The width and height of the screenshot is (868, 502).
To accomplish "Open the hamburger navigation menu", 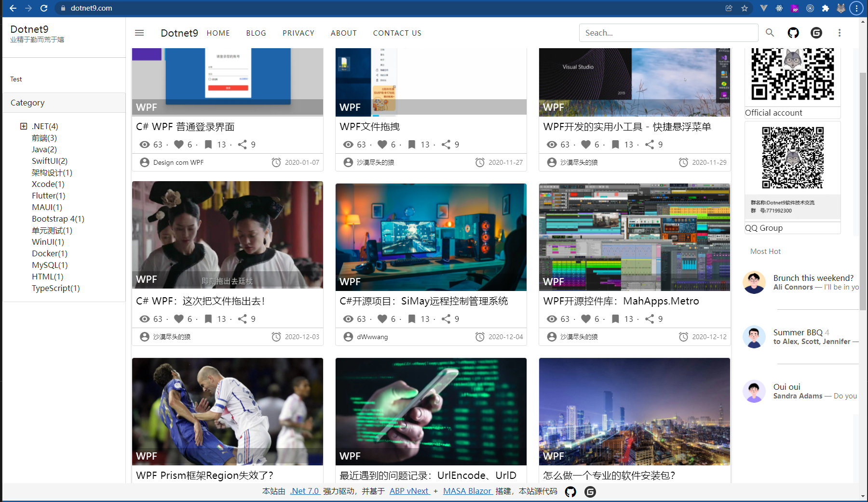I will (139, 33).
